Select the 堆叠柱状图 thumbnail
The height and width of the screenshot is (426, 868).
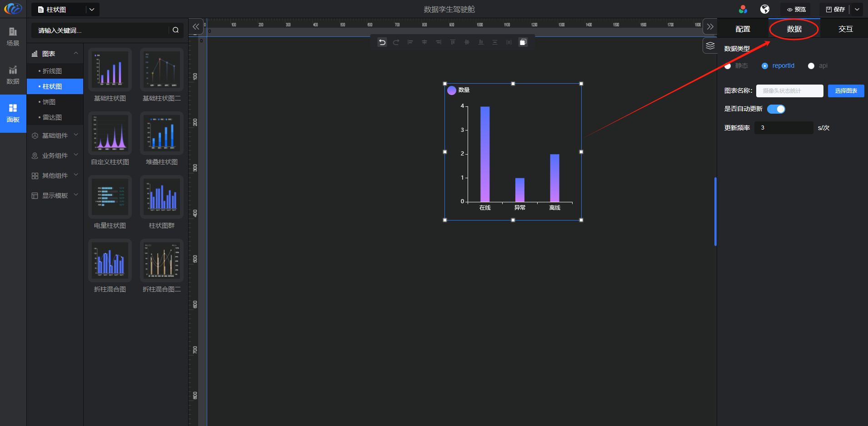tap(162, 134)
